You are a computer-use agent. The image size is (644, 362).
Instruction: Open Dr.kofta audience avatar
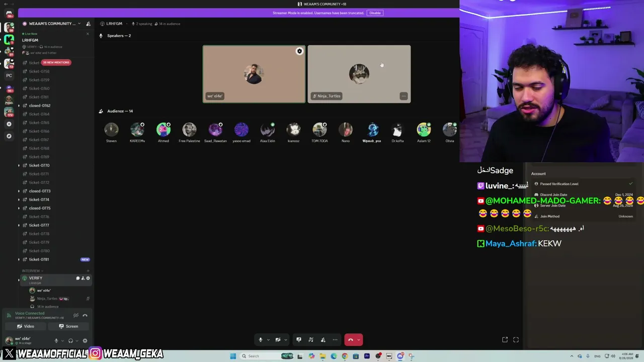click(x=397, y=130)
